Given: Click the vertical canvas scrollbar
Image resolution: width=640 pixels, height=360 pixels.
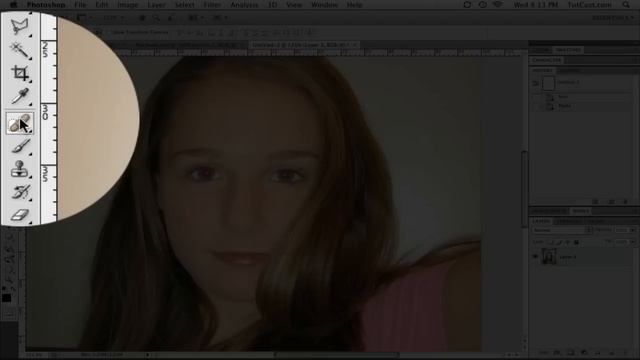Looking at the screenshot, I should pos(524,189).
